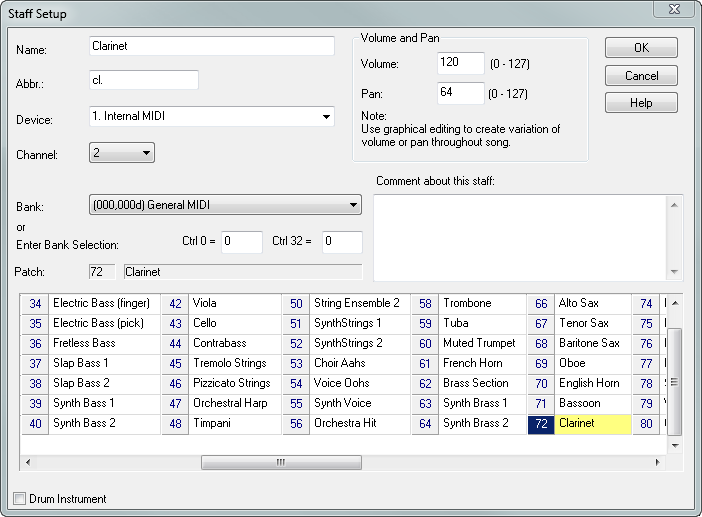702x517 pixels.
Task: Choose French Horn from patch list
Action: point(475,363)
